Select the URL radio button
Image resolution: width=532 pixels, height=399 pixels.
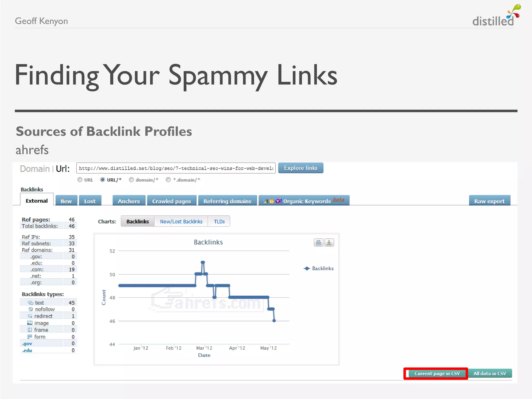(x=80, y=180)
